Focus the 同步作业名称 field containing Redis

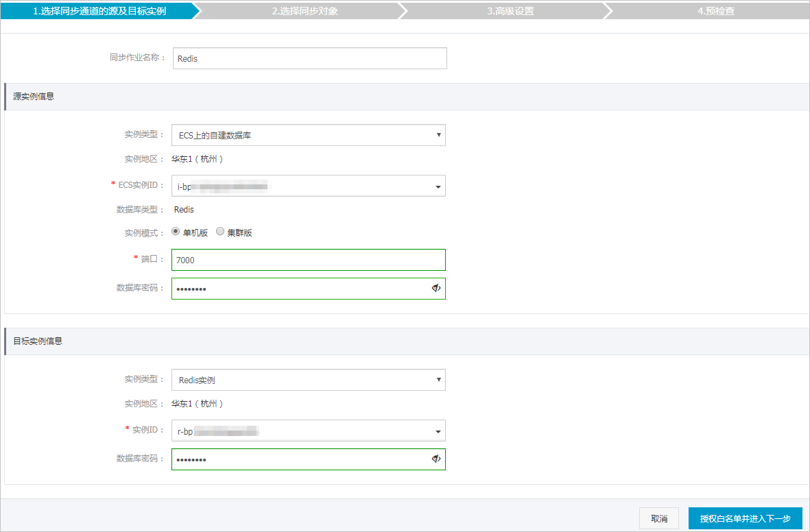pos(309,58)
